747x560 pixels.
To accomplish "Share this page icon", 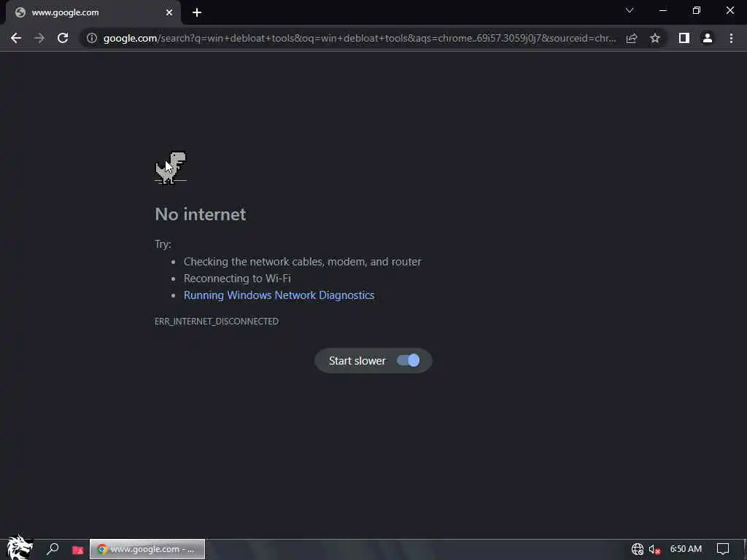I will [632, 38].
